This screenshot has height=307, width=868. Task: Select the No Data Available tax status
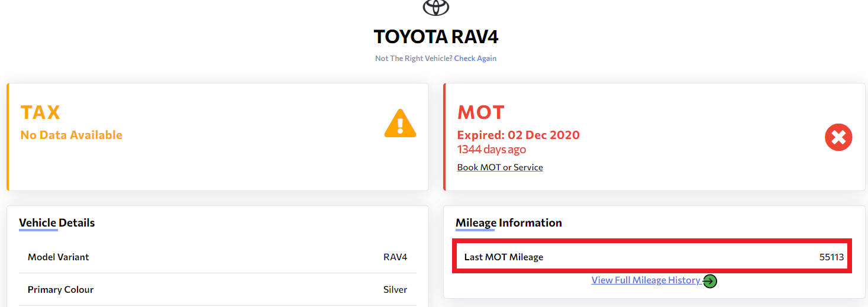pos(71,135)
